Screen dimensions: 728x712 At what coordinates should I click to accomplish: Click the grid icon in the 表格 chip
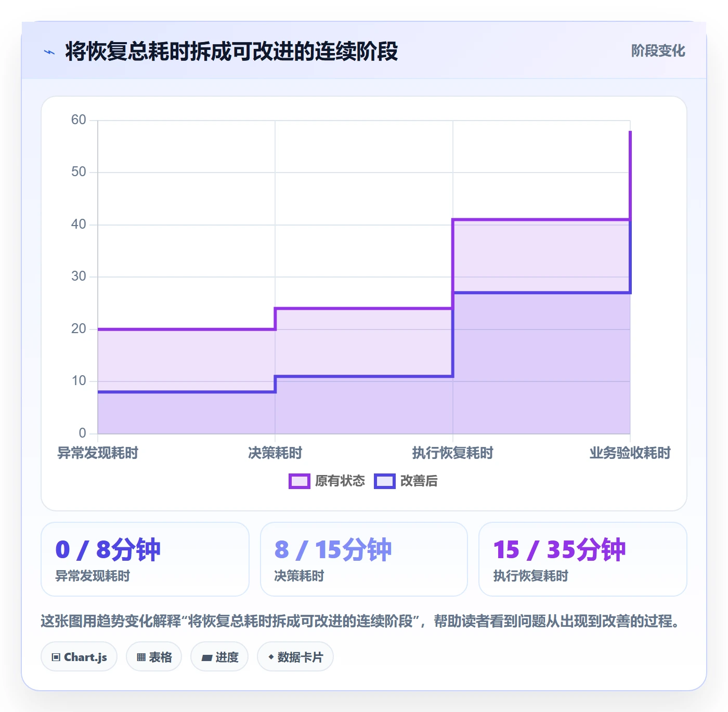click(x=141, y=657)
